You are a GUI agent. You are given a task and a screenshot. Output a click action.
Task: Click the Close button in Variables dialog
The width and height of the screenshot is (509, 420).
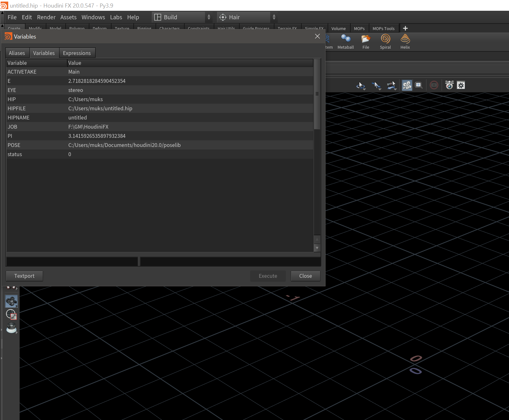tap(306, 276)
